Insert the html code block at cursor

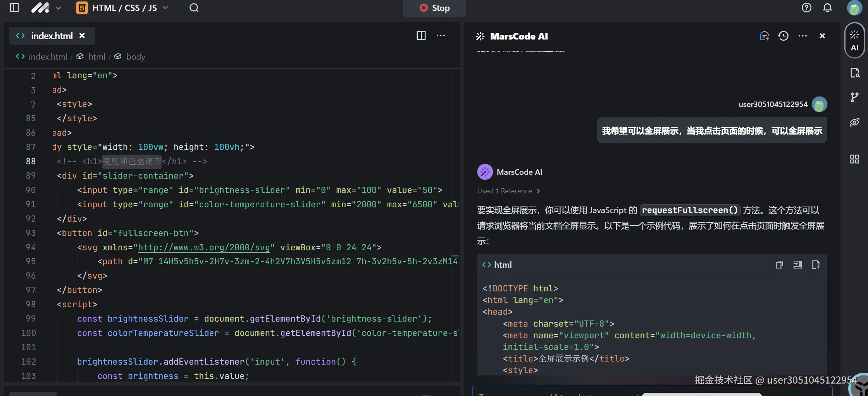coord(797,265)
